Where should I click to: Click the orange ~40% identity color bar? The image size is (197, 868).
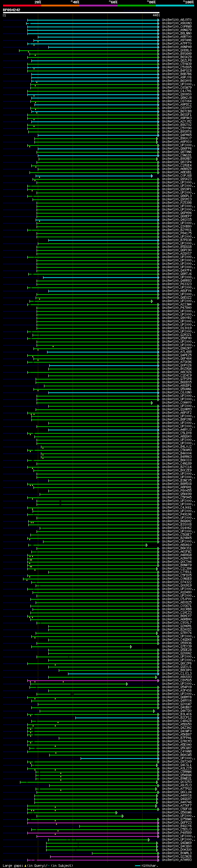pyautogui.click(x=60, y=6)
